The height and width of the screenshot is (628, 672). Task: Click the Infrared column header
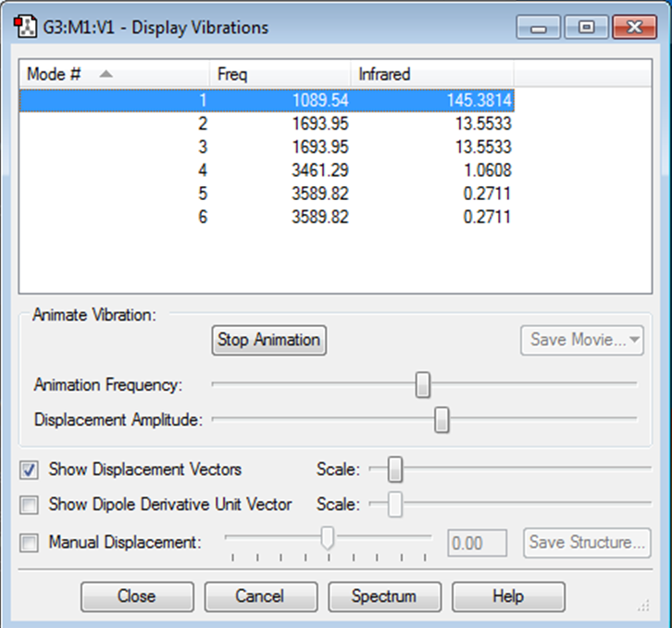432,74
